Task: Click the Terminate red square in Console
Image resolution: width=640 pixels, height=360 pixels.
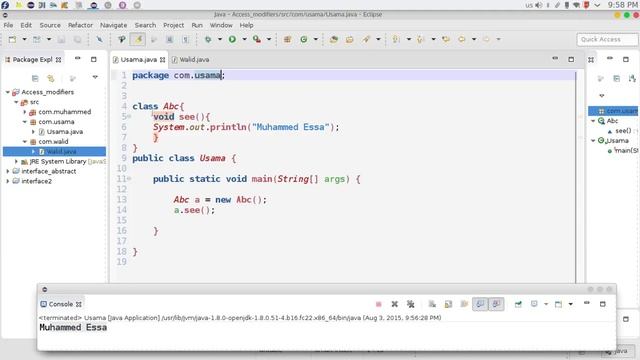Action: click(x=379, y=304)
